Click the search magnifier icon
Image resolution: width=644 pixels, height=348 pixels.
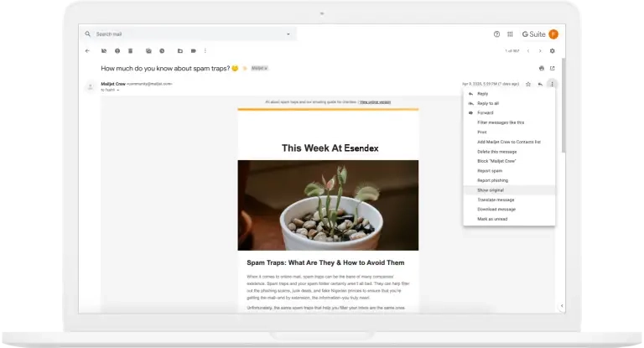[87, 34]
